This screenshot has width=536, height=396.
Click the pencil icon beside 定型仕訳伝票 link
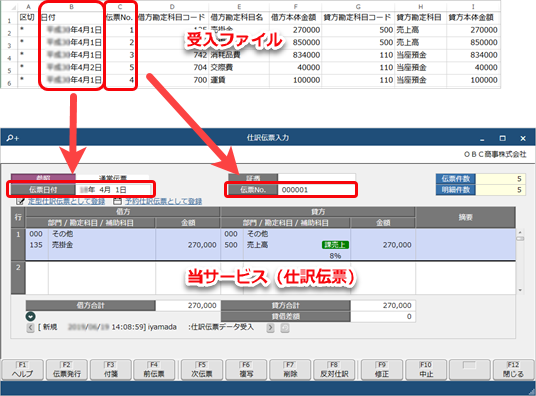21,201
